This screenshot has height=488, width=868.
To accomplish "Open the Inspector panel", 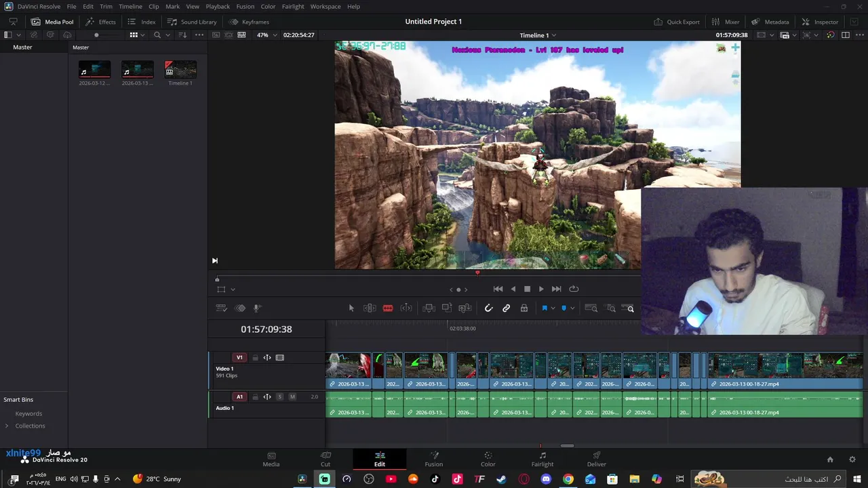I will [x=820, y=22].
